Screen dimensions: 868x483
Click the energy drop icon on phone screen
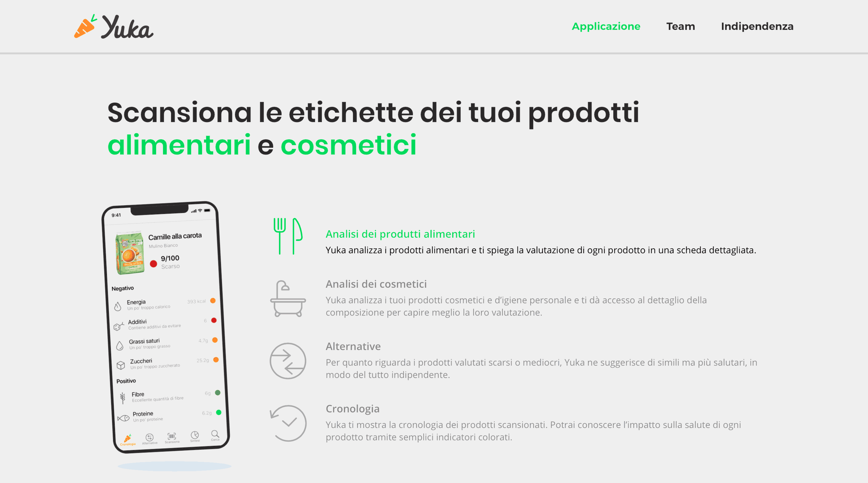point(119,304)
